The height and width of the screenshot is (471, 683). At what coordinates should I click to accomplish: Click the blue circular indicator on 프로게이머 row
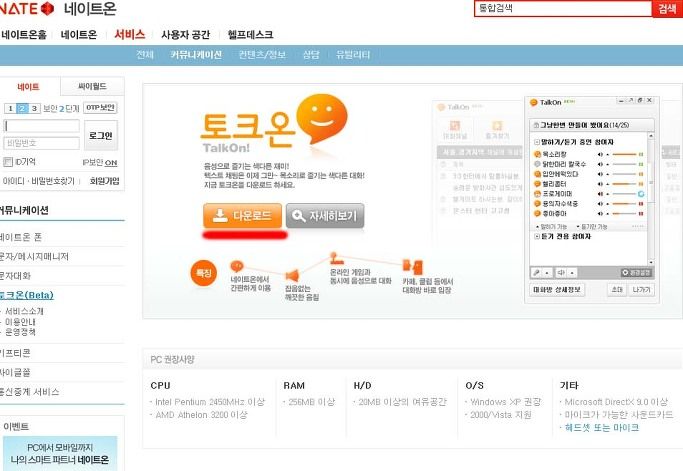coord(641,194)
